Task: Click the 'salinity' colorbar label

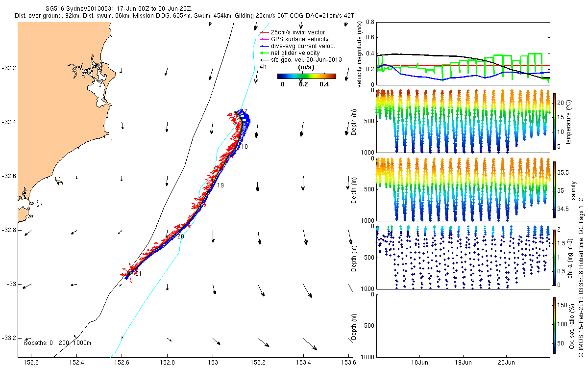Action: 573,189
